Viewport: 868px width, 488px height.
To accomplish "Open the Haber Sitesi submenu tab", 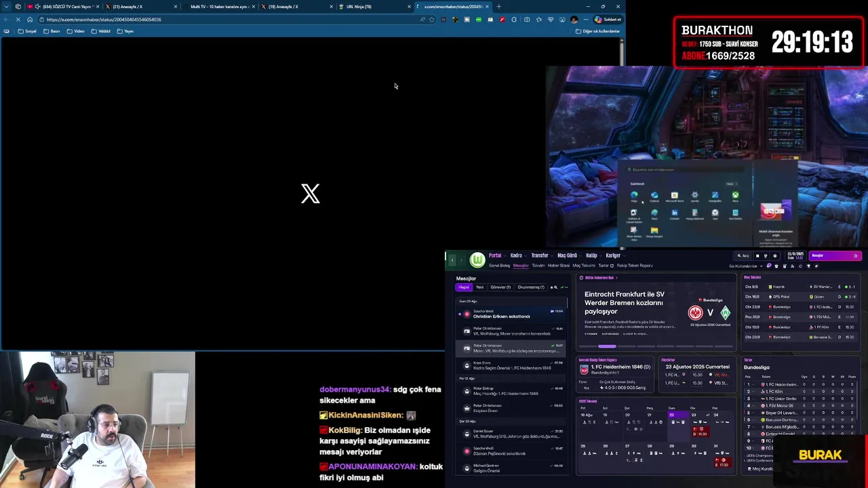I will tap(559, 266).
